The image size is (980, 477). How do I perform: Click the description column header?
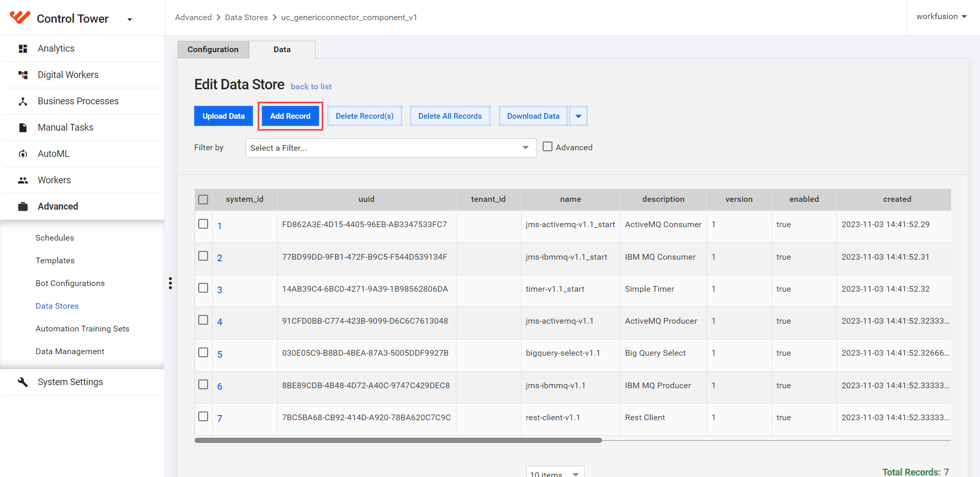[663, 199]
